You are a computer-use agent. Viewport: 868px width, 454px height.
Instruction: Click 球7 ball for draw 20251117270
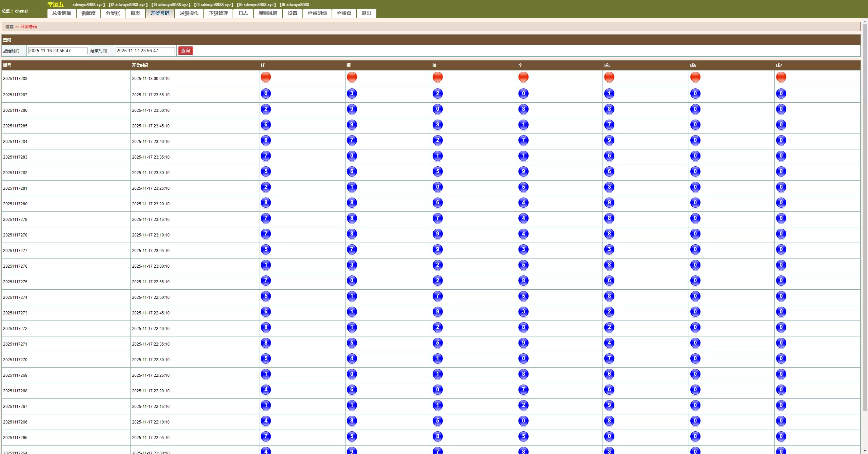[x=781, y=358]
